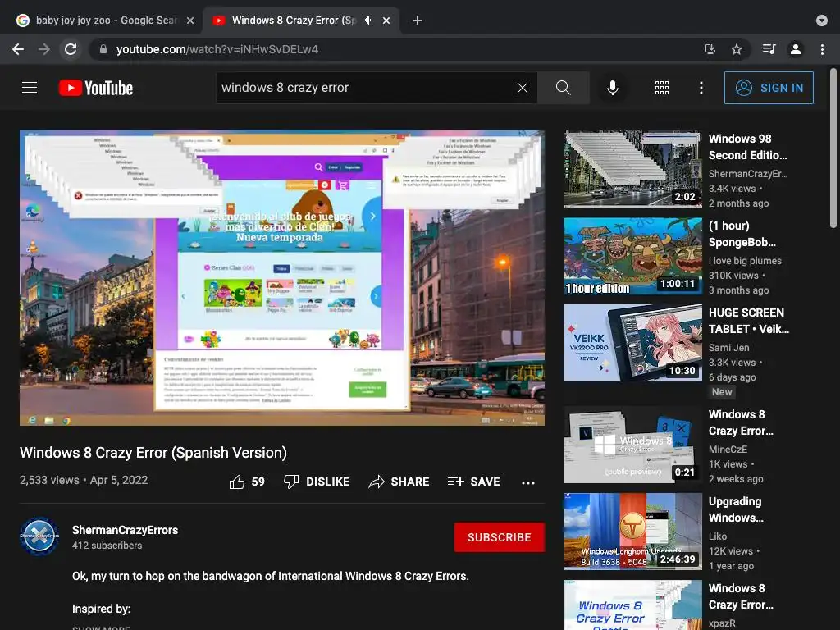Click the address bar URL
840x630 pixels.
[x=217, y=49]
